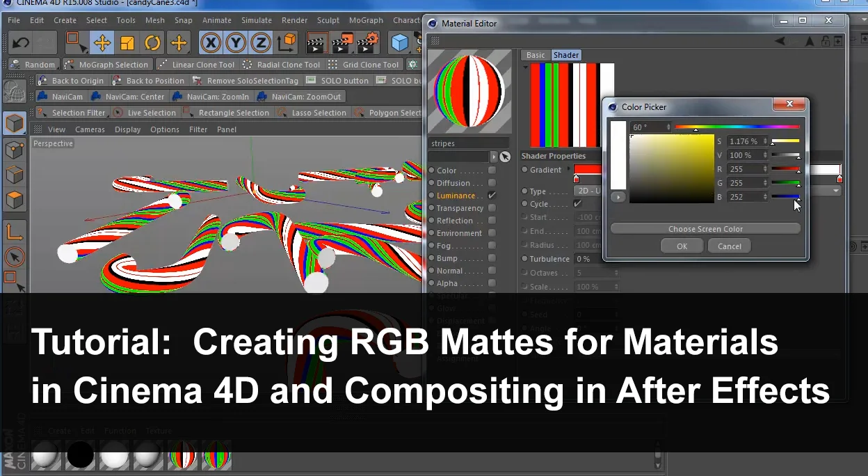Expand the color picker swatch arrow button
This screenshot has height=476, width=868.
coord(618,198)
